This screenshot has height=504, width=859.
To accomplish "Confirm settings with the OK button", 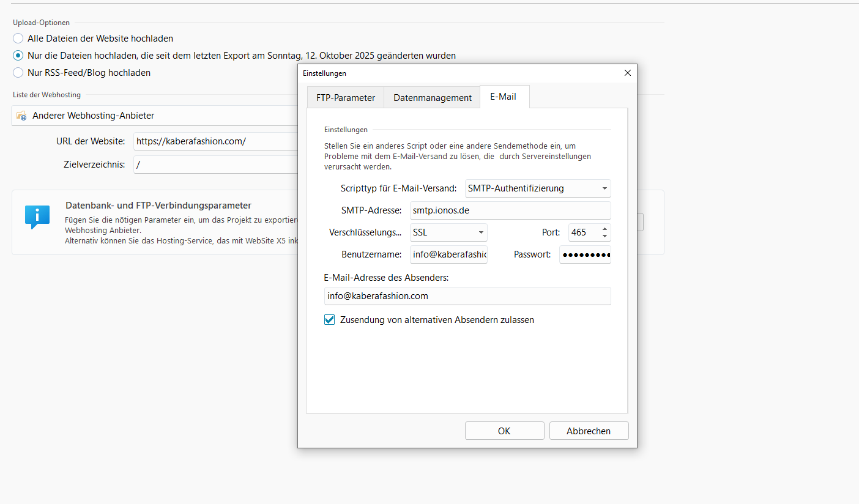I will pyautogui.click(x=504, y=431).
